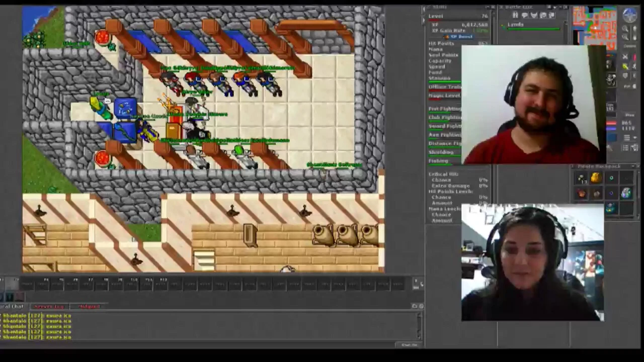Toggle the second Battle List filter icon

click(524, 15)
